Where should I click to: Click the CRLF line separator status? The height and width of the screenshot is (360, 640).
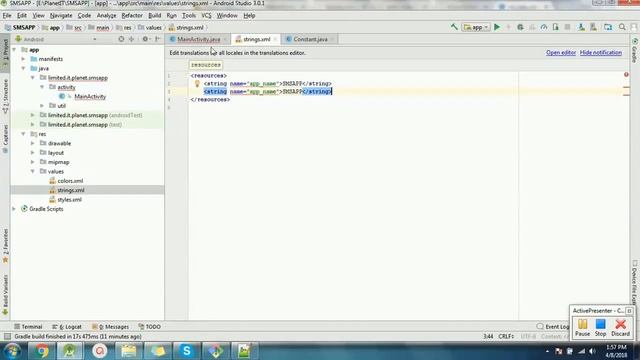point(506,336)
